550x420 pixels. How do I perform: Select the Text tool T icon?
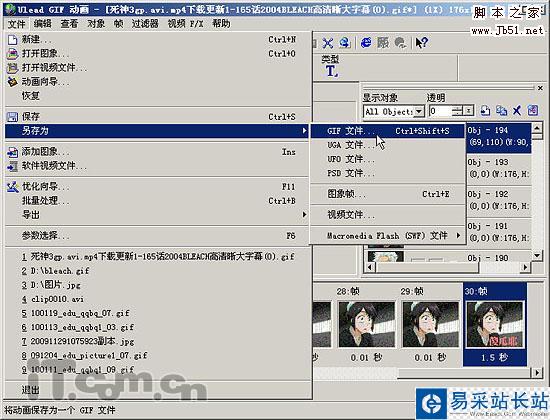tap(331, 72)
